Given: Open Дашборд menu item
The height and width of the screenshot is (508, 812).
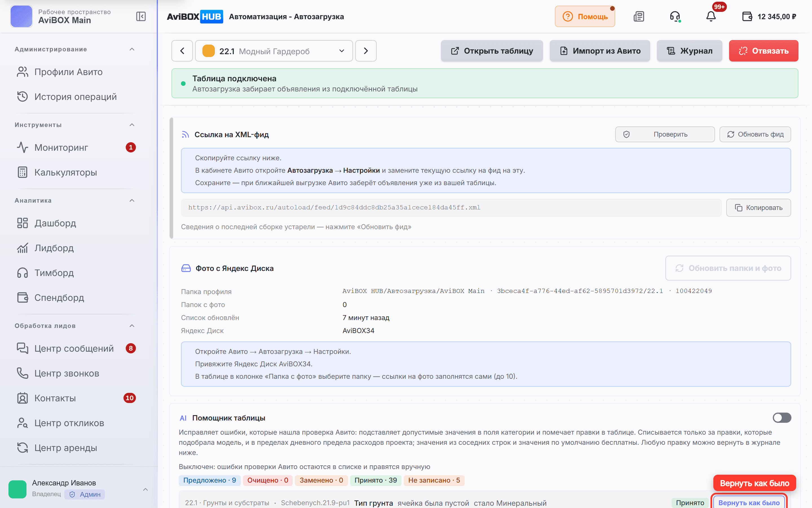Looking at the screenshot, I should coord(76,223).
